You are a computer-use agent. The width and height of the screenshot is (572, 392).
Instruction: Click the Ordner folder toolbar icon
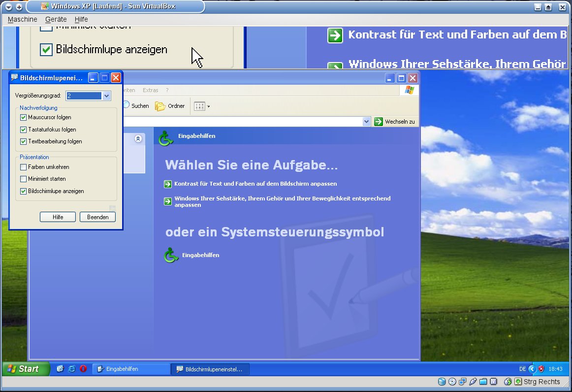click(160, 106)
